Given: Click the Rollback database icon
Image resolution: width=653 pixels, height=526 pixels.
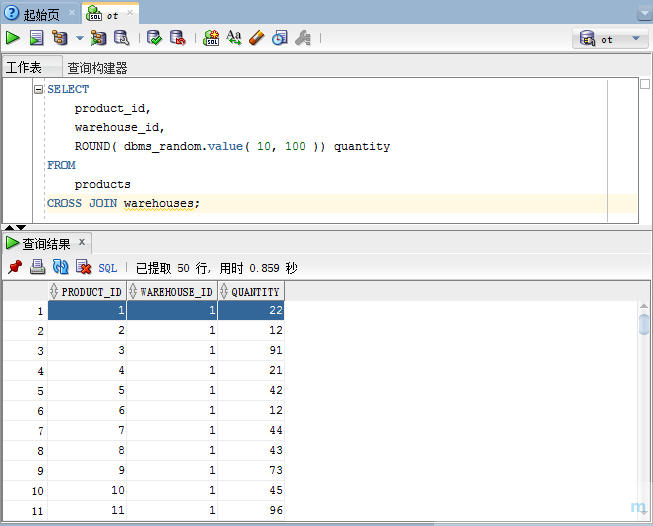Looking at the screenshot, I should pos(178,38).
